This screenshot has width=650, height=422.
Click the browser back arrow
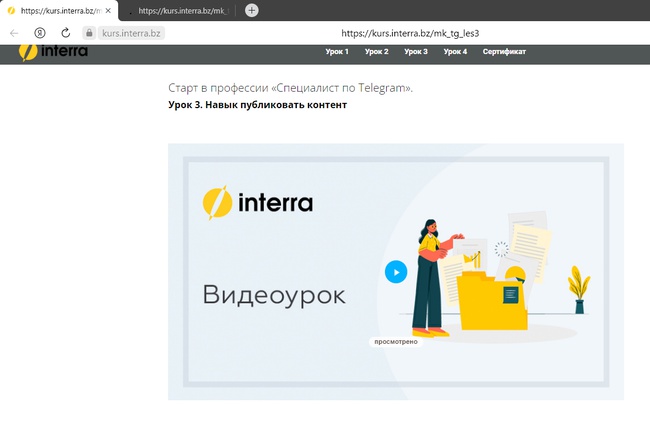pos(14,33)
